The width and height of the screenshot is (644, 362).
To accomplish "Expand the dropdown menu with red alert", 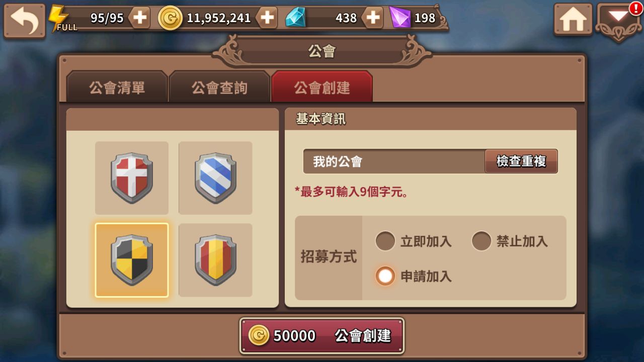I will (x=618, y=21).
